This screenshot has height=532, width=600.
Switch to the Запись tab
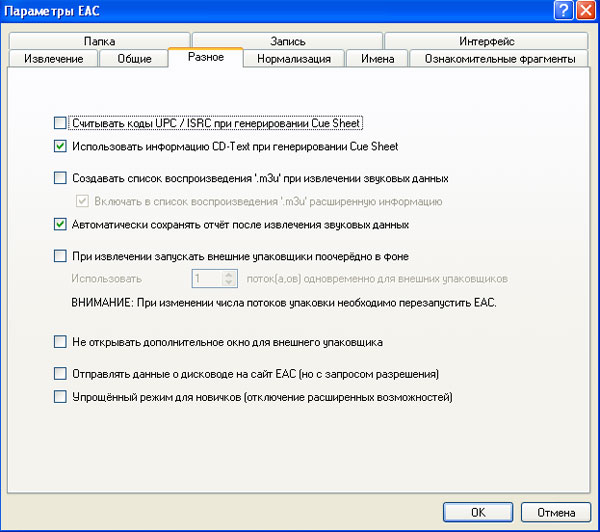coord(287,41)
